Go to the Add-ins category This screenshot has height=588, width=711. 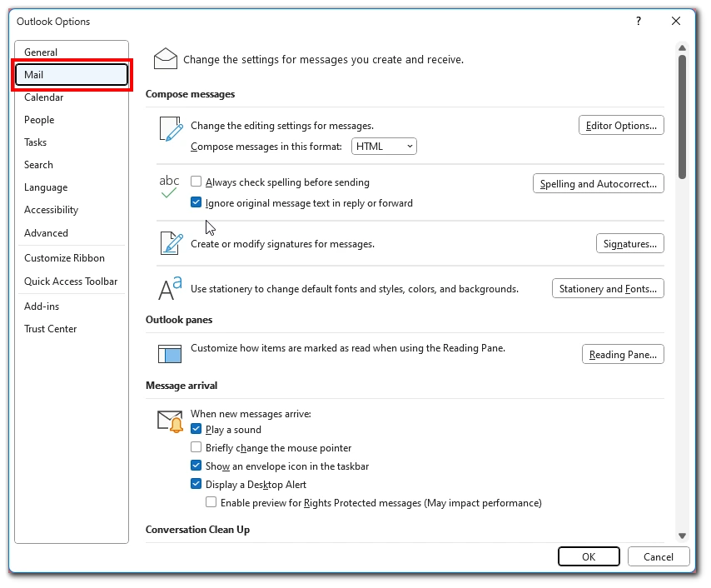click(x=72, y=306)
